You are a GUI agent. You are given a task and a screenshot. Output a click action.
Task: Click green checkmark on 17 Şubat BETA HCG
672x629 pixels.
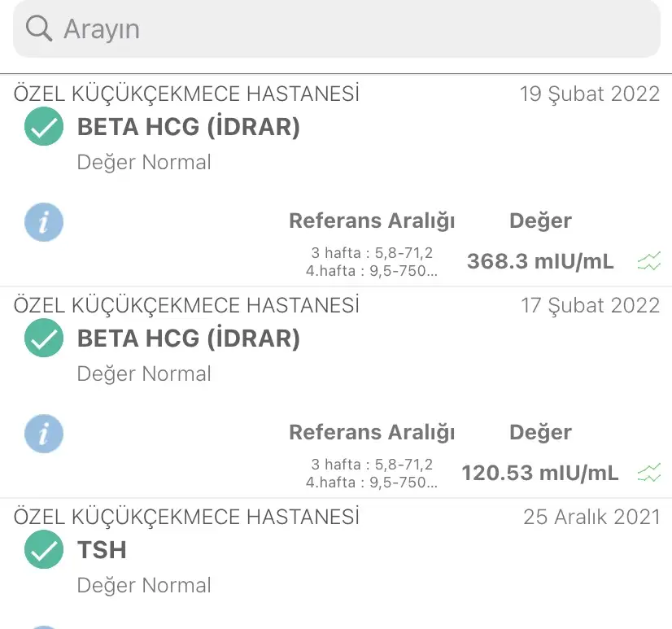(43, 339)
